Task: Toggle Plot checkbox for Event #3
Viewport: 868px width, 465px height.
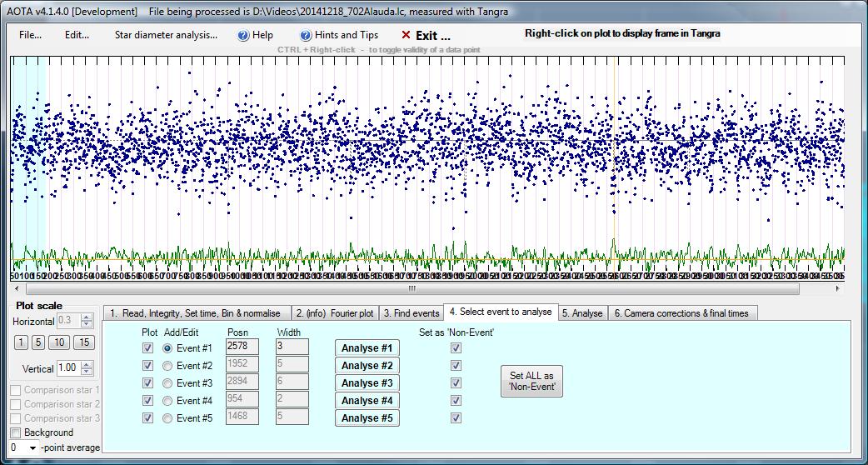Action: coord(147,383)
